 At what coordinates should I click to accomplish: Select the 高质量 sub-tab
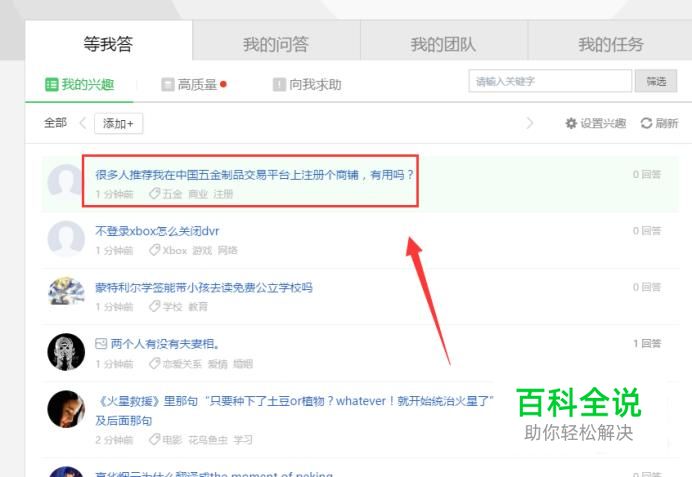click(194, 84)
